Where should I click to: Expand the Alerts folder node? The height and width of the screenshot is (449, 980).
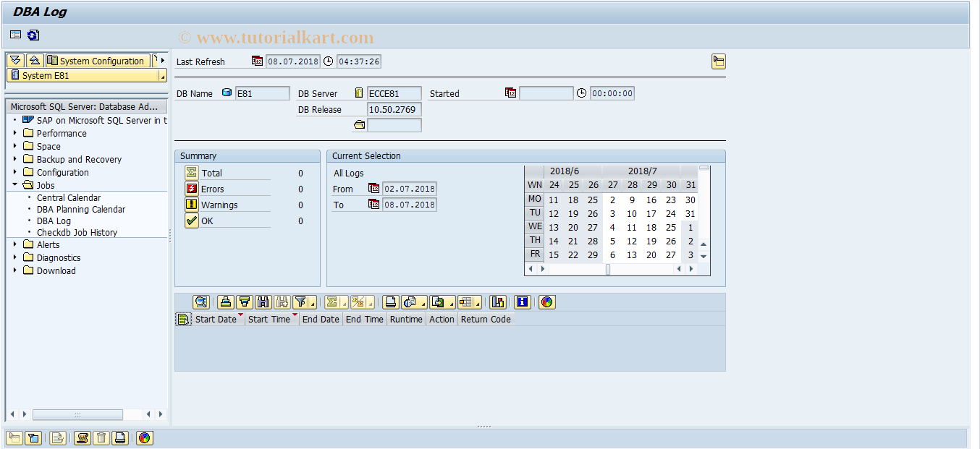coord(14,244)
